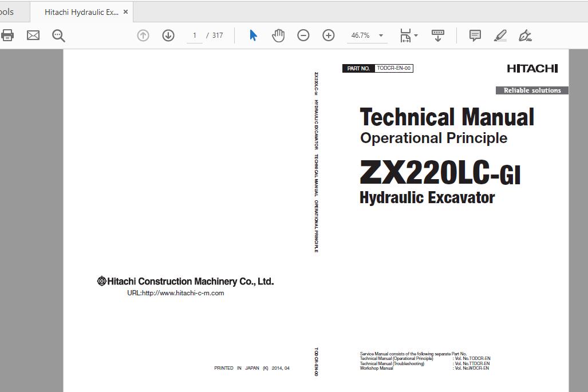Zoom in with the plus button
The width and height of the screenshot is (588, 392).
(x=328, y=35)
